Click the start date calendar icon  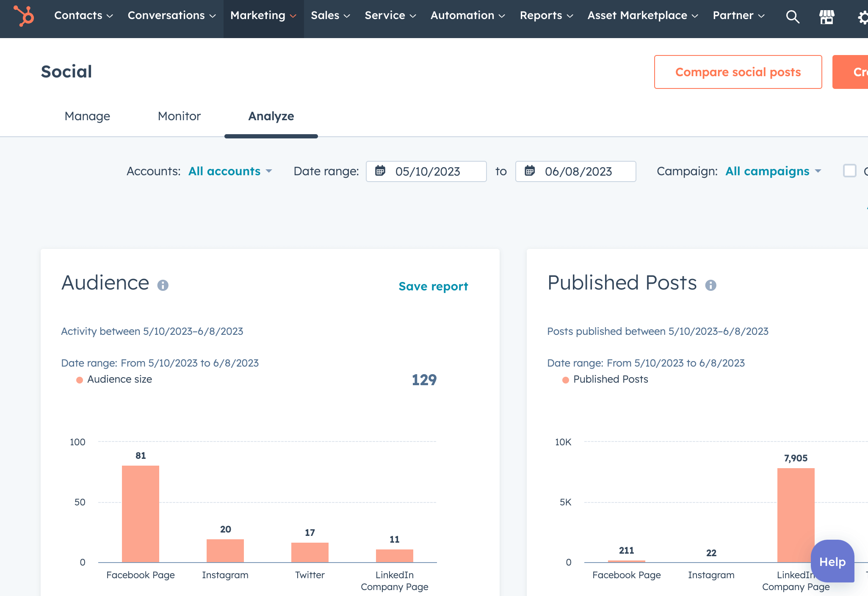point(380,171)
